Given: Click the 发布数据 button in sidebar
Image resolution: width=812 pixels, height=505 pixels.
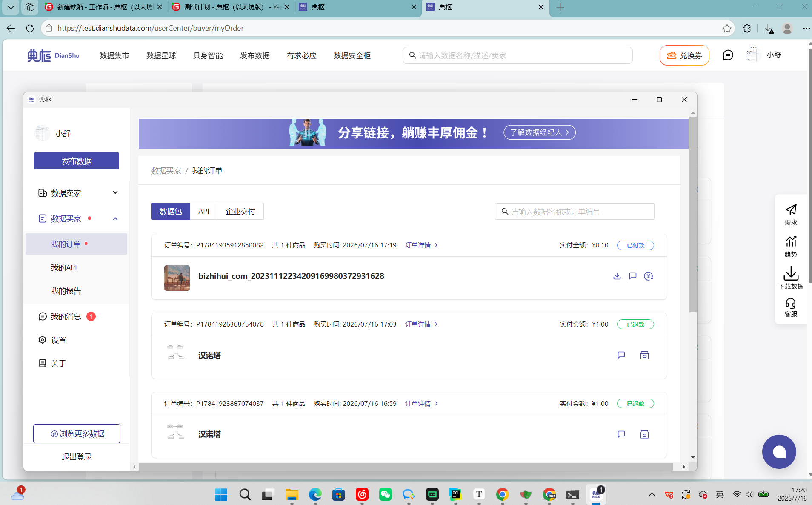Looking at the screenshot, I should 77,161.
